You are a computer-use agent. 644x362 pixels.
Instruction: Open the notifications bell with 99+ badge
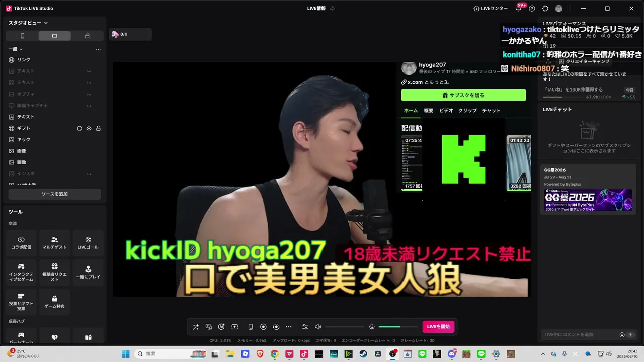tap(519, 8)
